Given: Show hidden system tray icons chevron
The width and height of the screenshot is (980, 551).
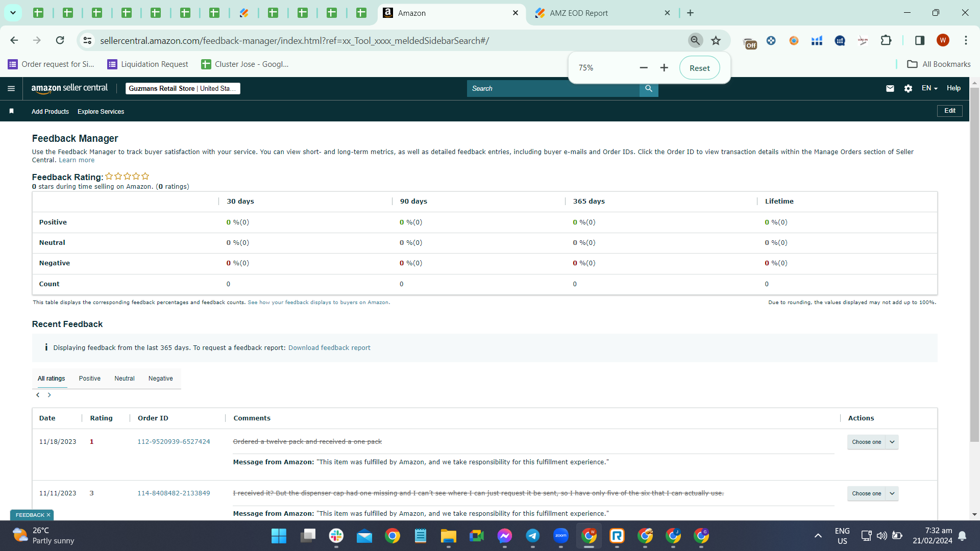Looking at the screenshot, I should coord(818,536).
